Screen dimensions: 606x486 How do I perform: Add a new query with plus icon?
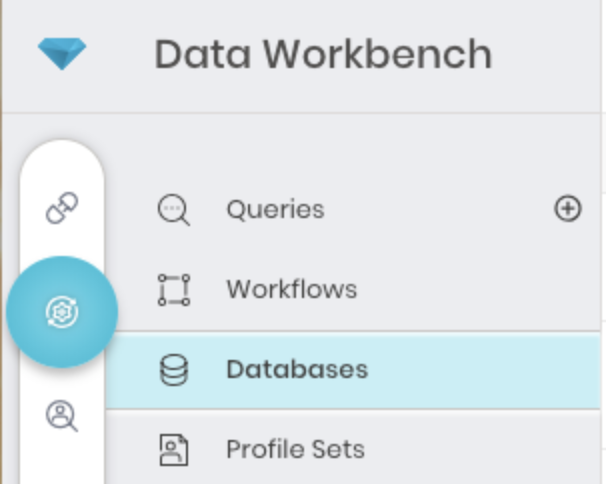coord(567,209)
